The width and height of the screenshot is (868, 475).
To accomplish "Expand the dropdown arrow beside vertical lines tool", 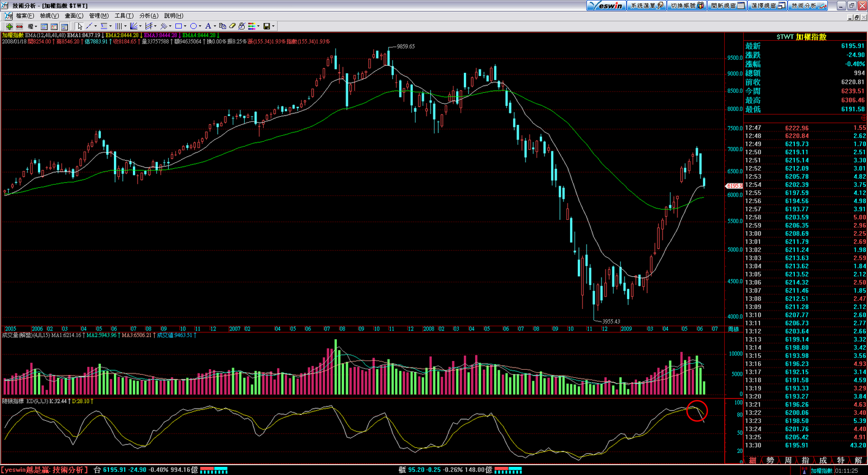I will pos(125,26).
